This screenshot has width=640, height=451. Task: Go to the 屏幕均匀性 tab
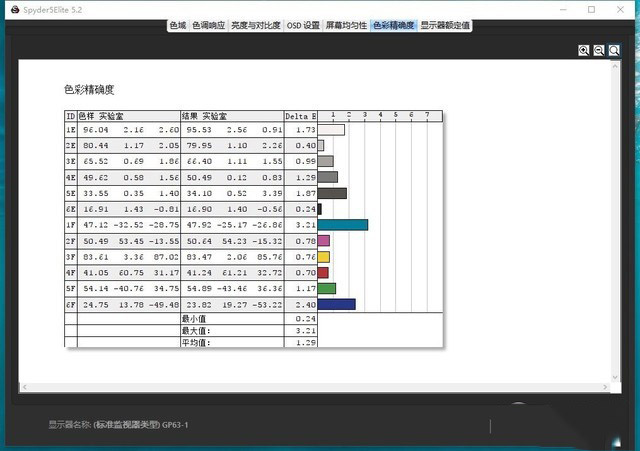(x=346, y=25)
